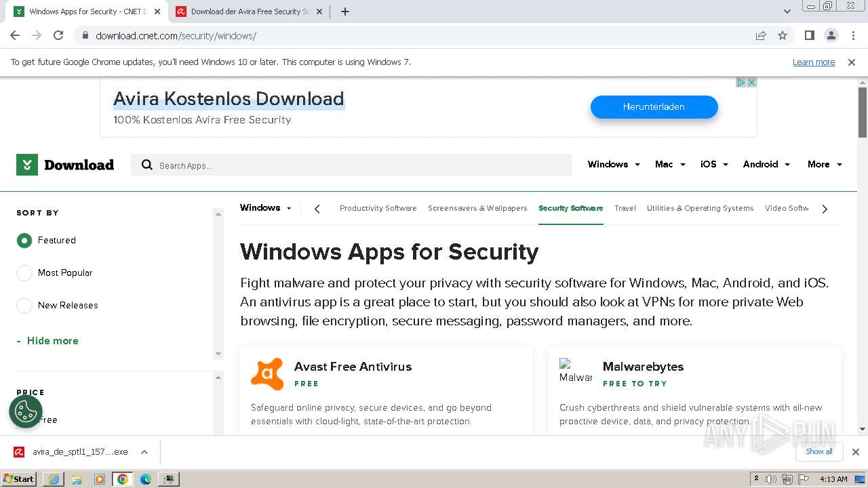This screenshot has width=868, height=488.
Task: Click the tab search chevron at top right
Action: click(x=787, y=12)
